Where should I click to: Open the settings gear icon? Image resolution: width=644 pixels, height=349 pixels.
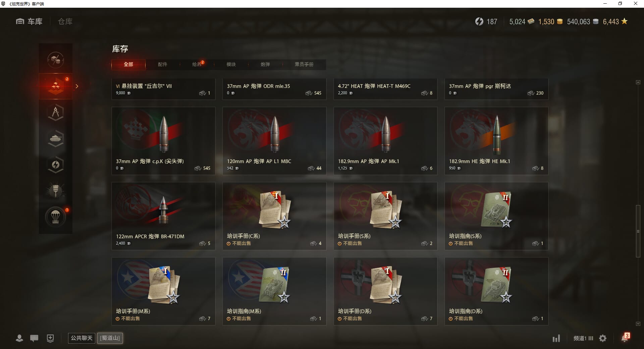coord(603,338)
